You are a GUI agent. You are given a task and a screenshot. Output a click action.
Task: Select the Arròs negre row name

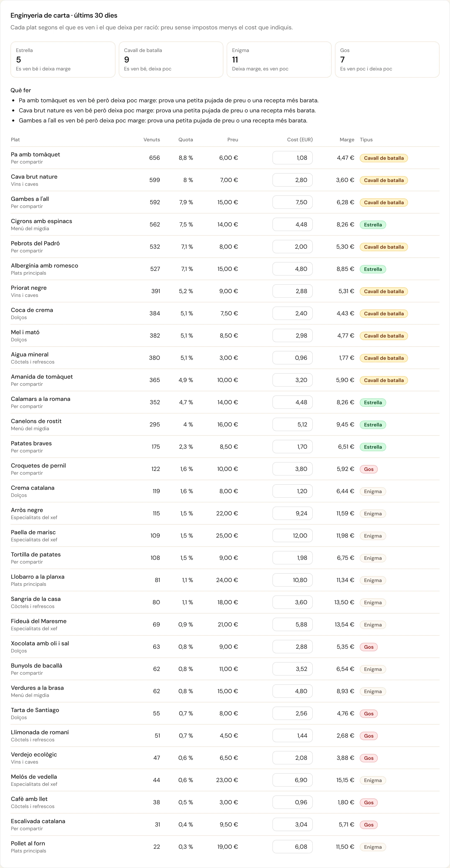[27, 510]
